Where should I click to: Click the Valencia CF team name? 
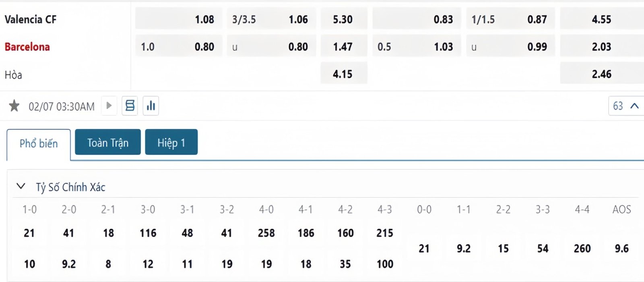(x=31, y=19)
